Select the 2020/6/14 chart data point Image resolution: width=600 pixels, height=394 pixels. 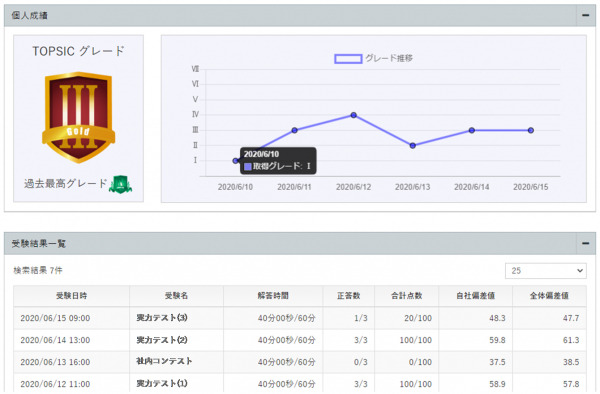click(472, 130)
